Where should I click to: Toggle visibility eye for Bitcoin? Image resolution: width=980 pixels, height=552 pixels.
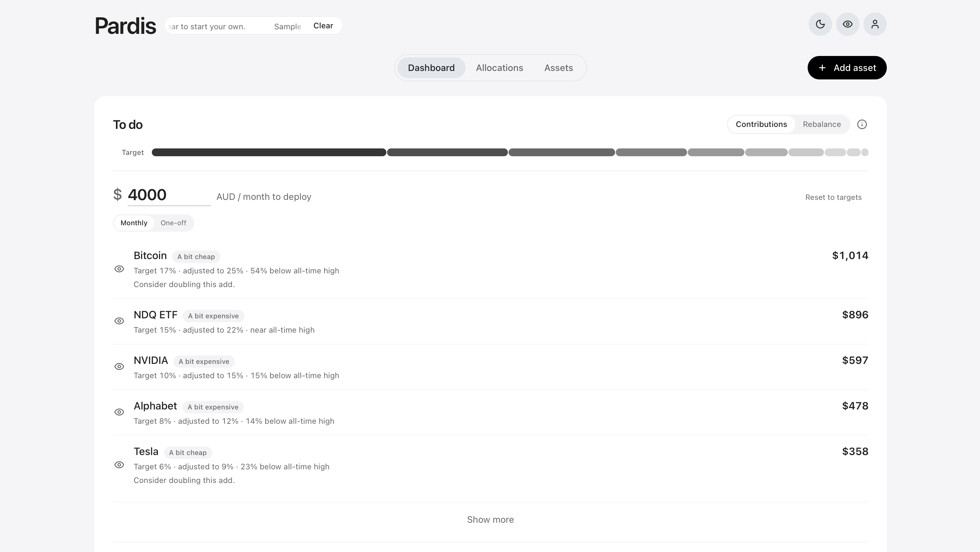119,269
